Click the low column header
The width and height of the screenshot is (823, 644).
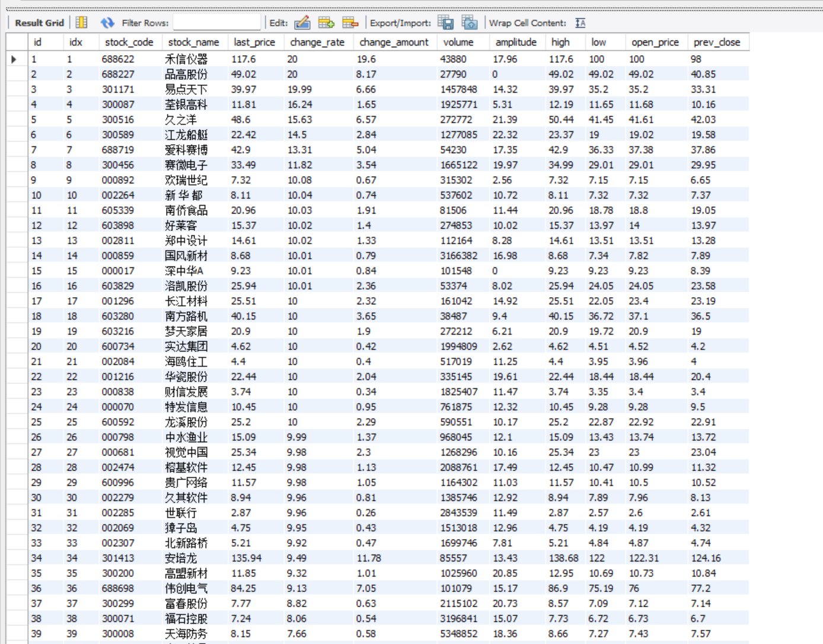(x=599, y=42)
